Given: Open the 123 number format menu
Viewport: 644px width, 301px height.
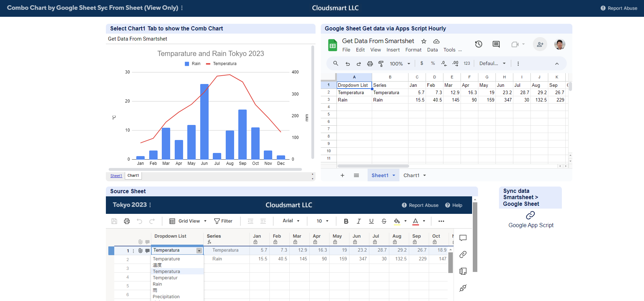Looking at the screenshot, I should [467, 63].
